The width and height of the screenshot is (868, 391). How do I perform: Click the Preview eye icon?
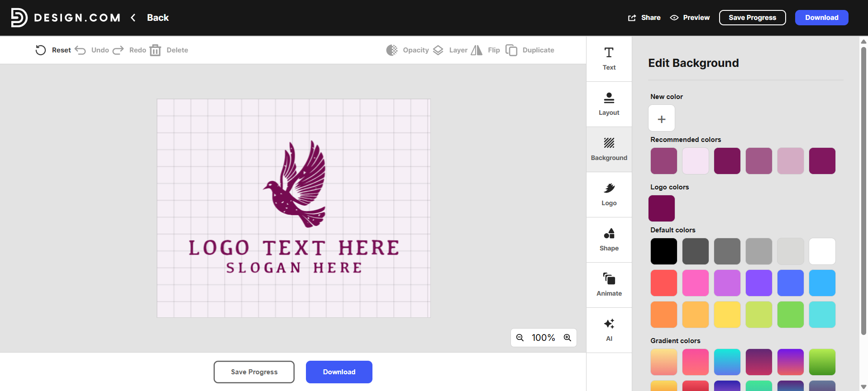pyautogui.click(x=674, y=18)
